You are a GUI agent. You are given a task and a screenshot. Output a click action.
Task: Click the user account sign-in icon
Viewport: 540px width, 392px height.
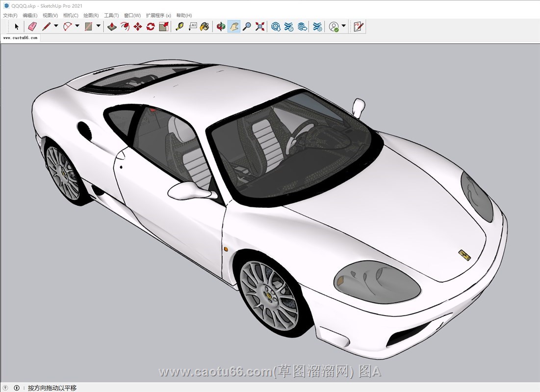(334, 26)
